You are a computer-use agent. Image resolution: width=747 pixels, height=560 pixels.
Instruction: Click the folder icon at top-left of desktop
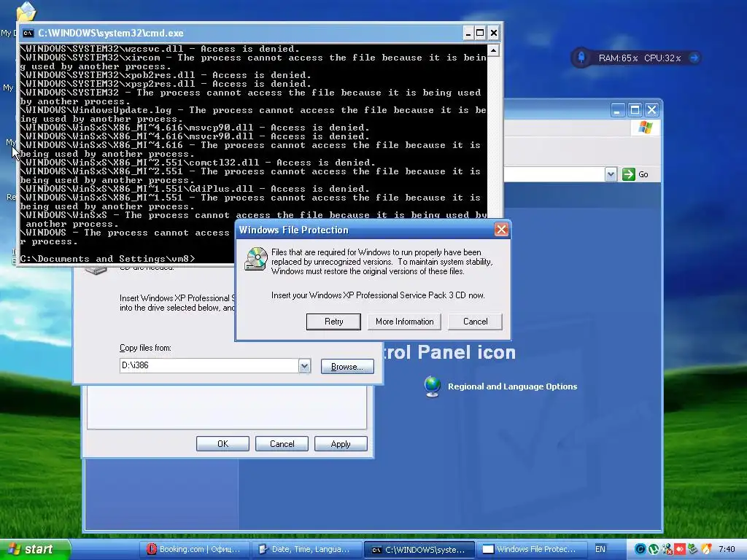pos(26,11)
